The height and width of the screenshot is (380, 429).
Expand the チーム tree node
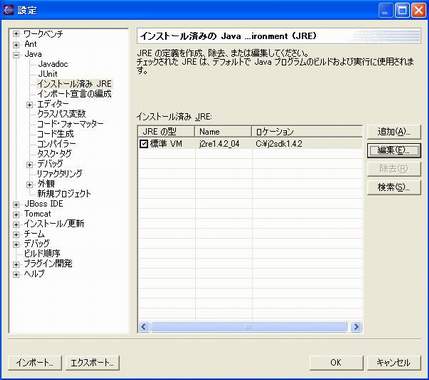pyautogui.click(x=16, y=234)
